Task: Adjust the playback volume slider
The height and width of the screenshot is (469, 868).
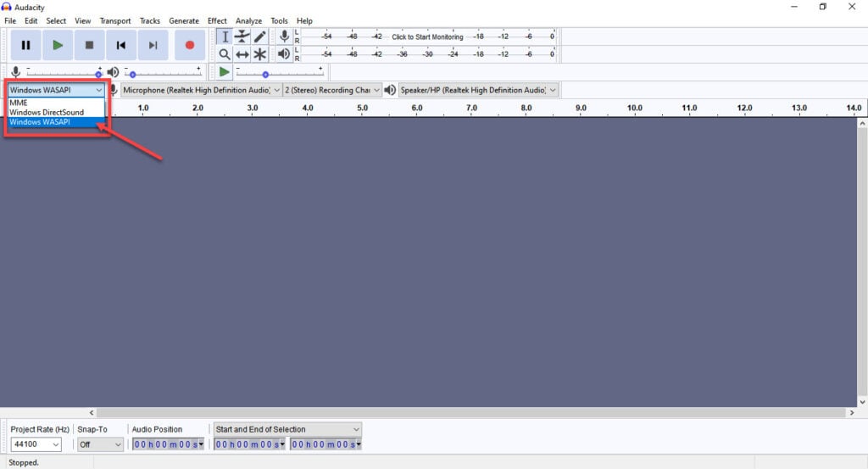Action: tap(163, 73)
